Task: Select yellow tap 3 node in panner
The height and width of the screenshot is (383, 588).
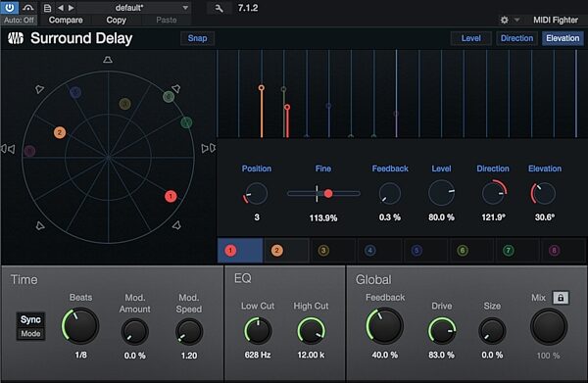Action: pos(124,104)
